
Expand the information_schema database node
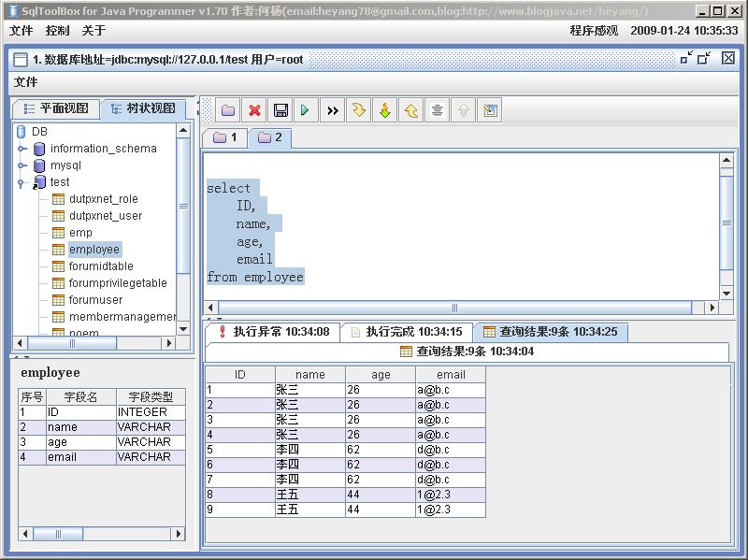coord(22,149)
